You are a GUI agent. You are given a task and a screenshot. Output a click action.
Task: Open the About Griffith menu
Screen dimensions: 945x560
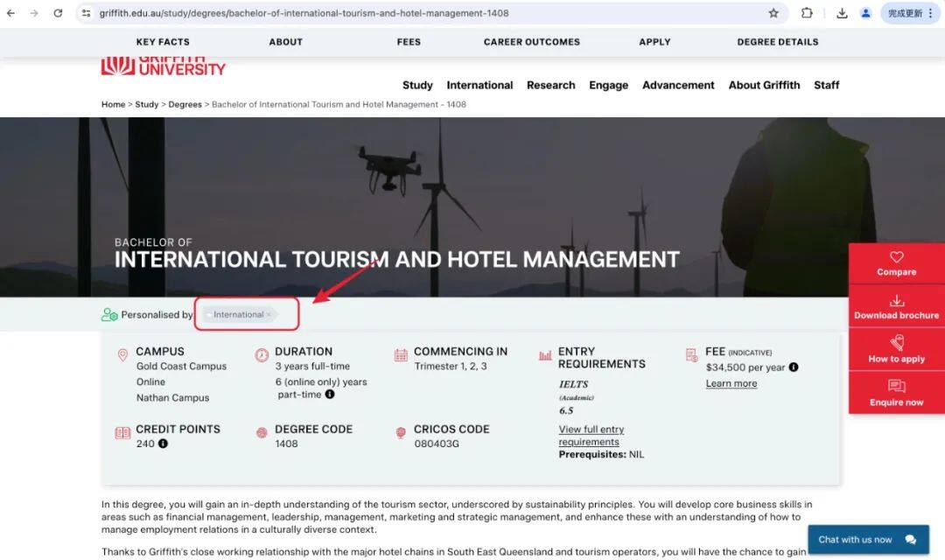click(x=764, y=85)
